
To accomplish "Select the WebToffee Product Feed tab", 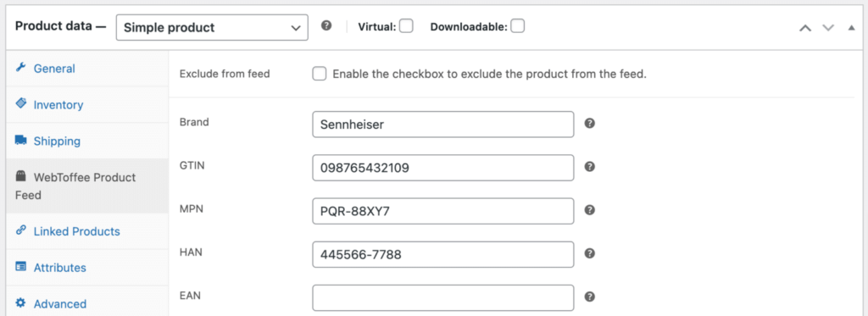I will point(87,186).
